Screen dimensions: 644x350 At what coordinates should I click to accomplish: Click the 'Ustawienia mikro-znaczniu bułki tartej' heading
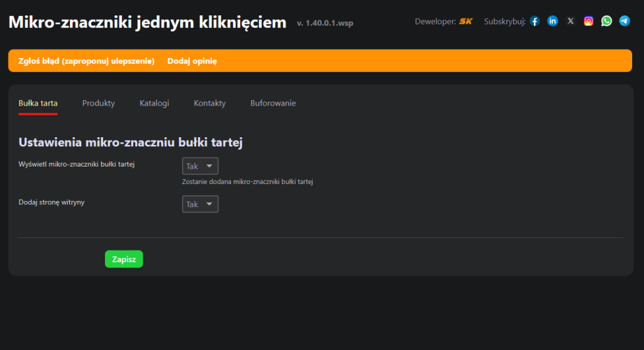(x=130, y=142)
